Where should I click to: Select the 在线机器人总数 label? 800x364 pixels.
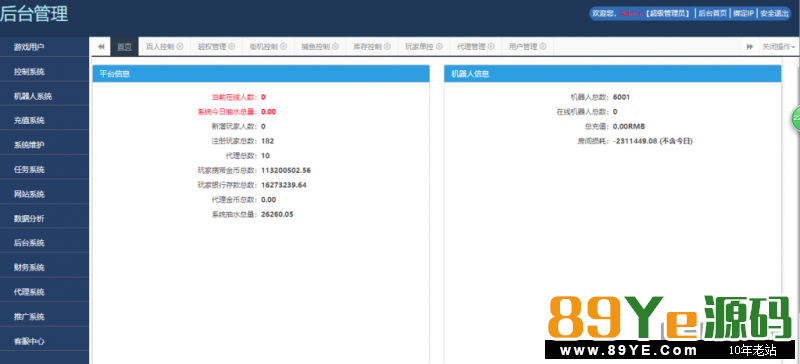(583, 111)
